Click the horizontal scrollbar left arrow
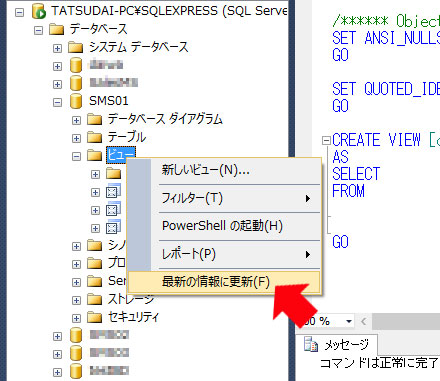Screen dimensions: 440x381 tap(364, 321)
